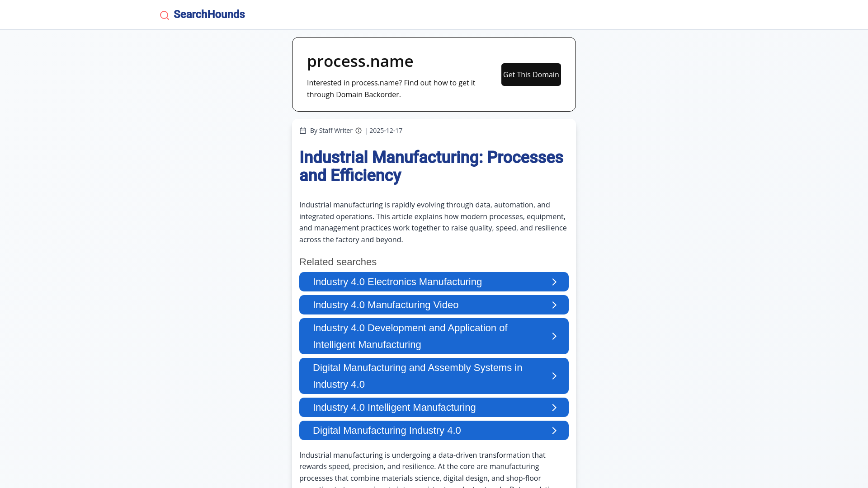Click the info icon next to Staff Writer
The image size is (868, 488).
coord(359,131)
